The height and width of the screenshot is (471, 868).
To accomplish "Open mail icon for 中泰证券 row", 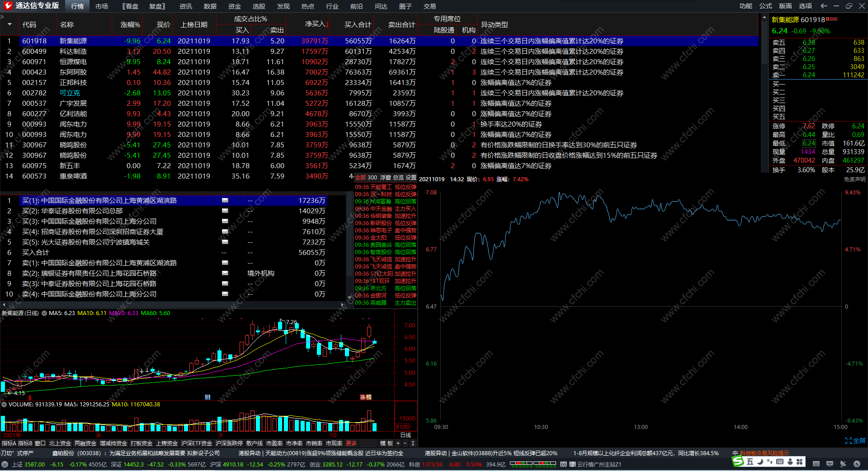I will point(225,283).
